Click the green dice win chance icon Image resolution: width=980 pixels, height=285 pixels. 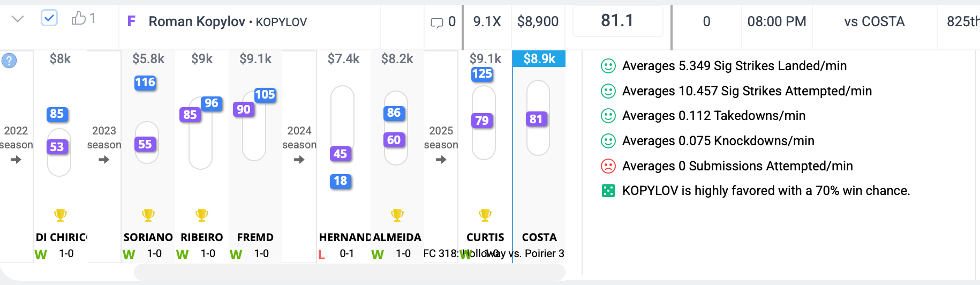(608, 191)
